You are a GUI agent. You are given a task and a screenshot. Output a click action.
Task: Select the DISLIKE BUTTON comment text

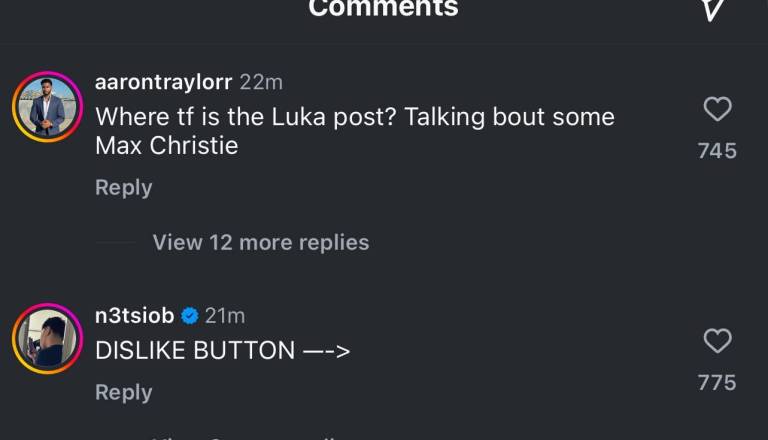pos(222,351)
